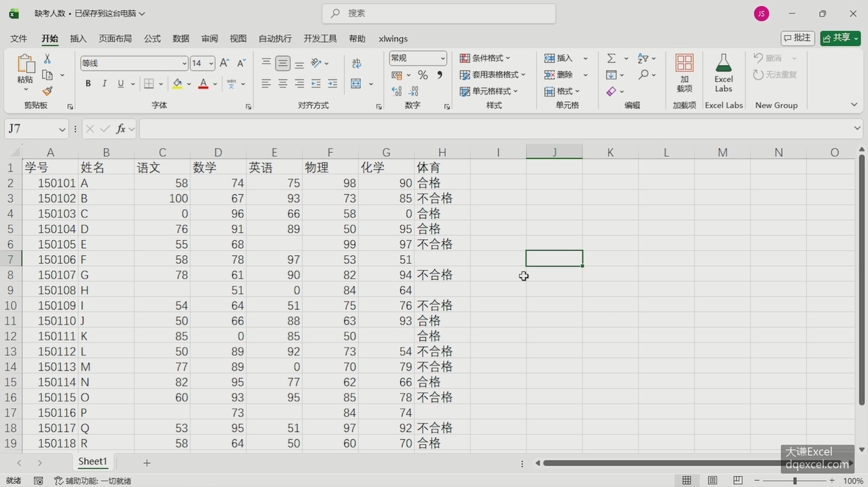The height and width of the screenshot is (487, 868).
Task: Click the Borders icon
Action: 149,84
